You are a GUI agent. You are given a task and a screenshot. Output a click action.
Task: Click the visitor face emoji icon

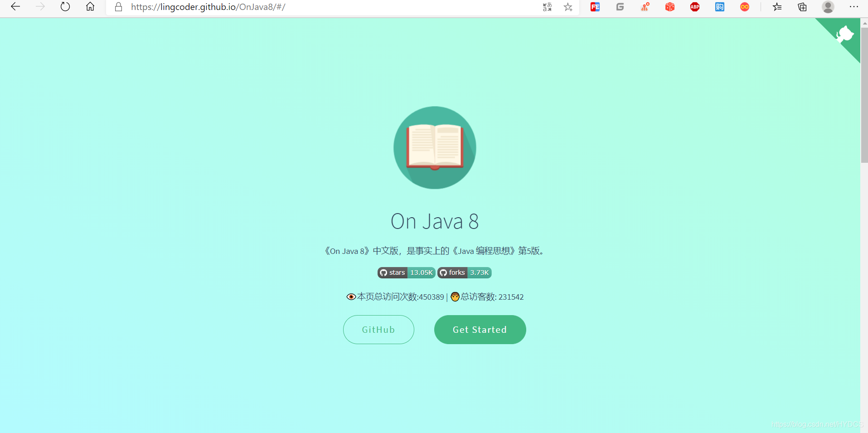pos(455,297)
